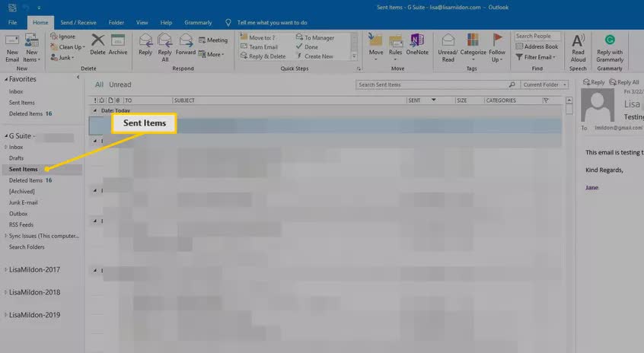Viewport: 644px width, 353px height.
Task: Click the Read Aloud speech icon
Action: [578, 40]
